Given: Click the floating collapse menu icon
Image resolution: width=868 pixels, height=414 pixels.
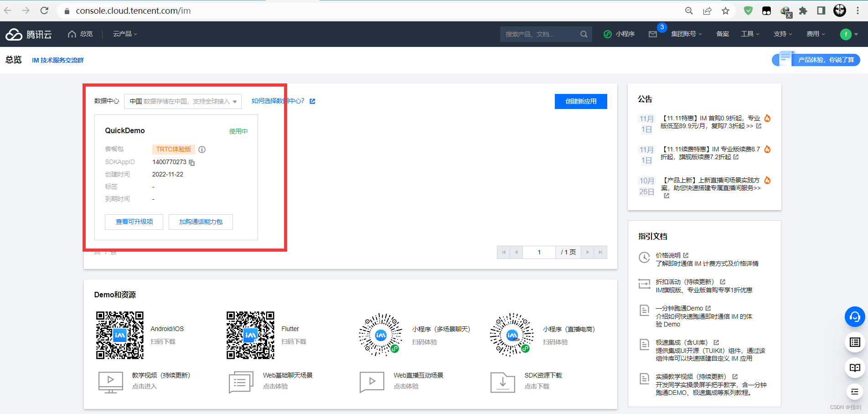Looking at the screenshot, I should coord(855,392).
